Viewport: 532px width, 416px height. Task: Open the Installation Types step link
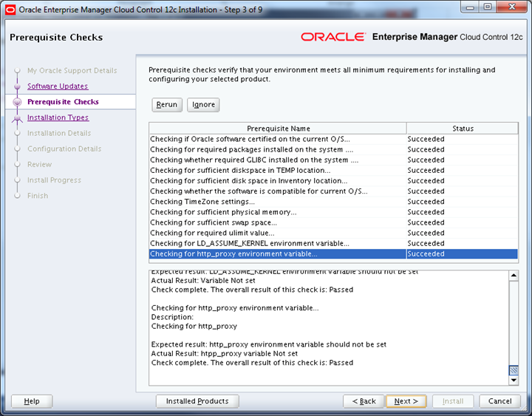click(58, 117)
